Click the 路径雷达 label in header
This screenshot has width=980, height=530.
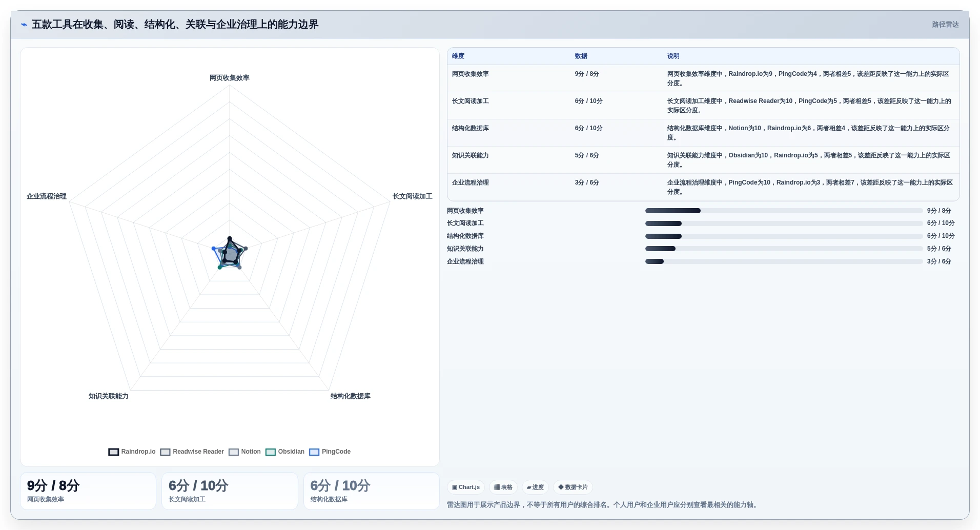pyautogui.click(x=945, y=25)
